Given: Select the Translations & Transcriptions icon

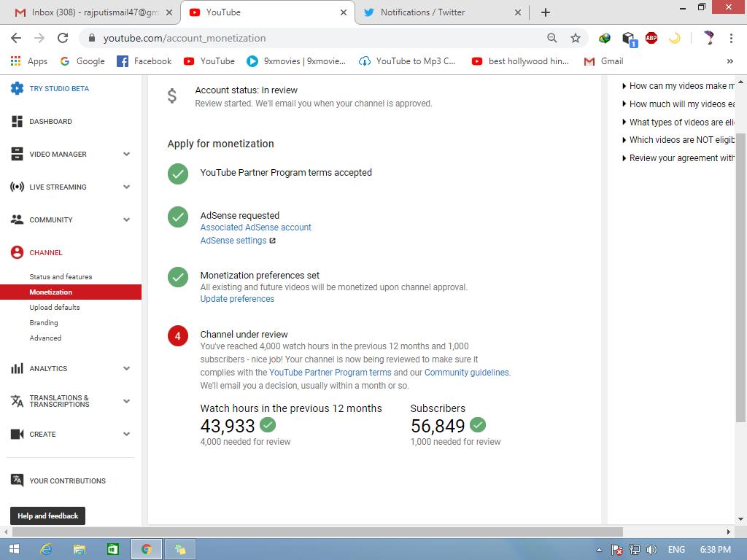Looking at the screenshot, I should [17, 401].
